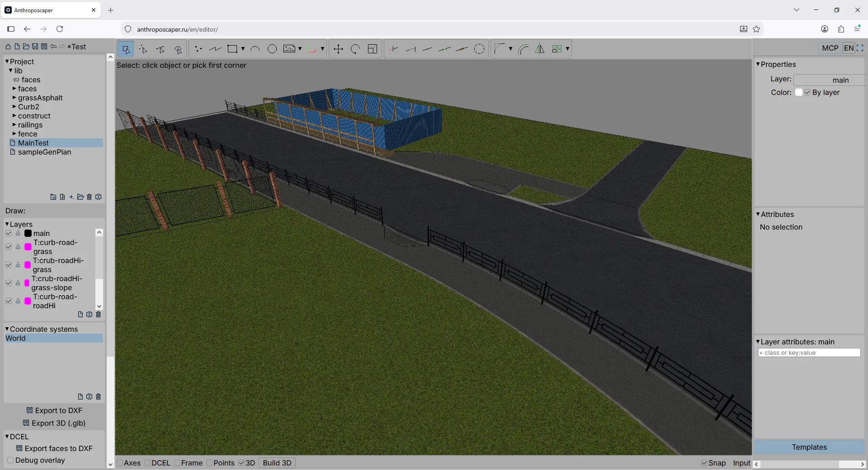
Task: Activate the Offset curve tool
Action: [x=523, y=49]
